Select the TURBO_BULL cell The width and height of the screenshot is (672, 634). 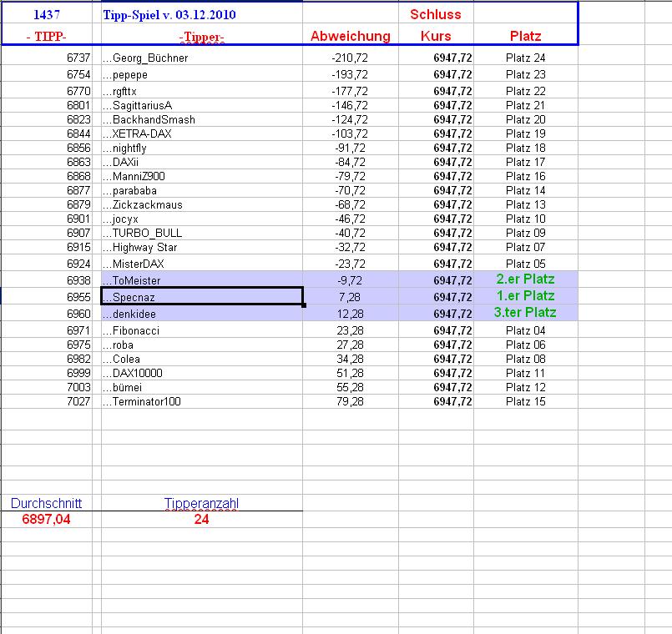tap(202, 233)
